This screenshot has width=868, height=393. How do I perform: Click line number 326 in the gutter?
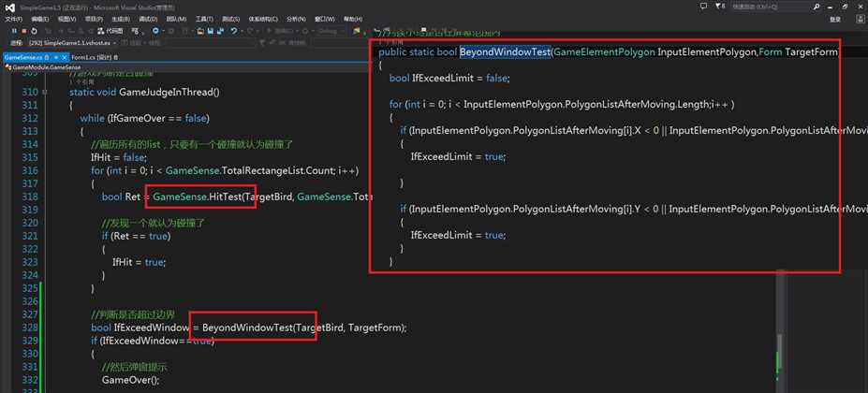pyautogui.click(x=30, y=301)
